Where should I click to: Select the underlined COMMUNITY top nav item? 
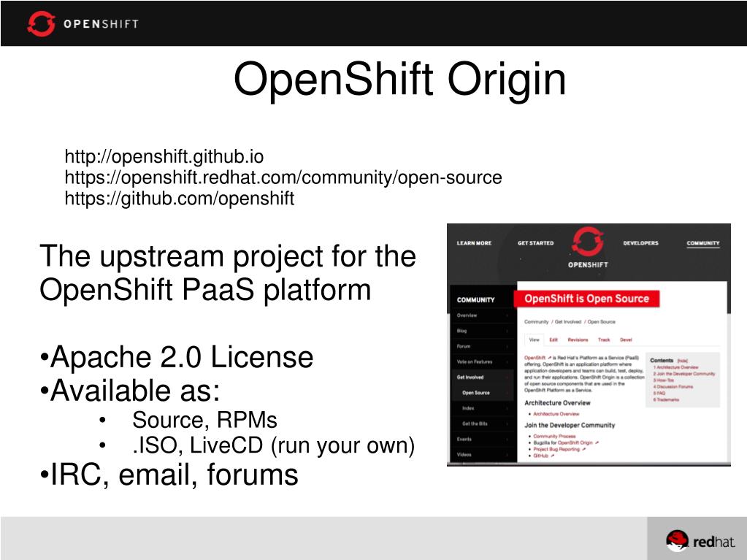click(702, 243)
